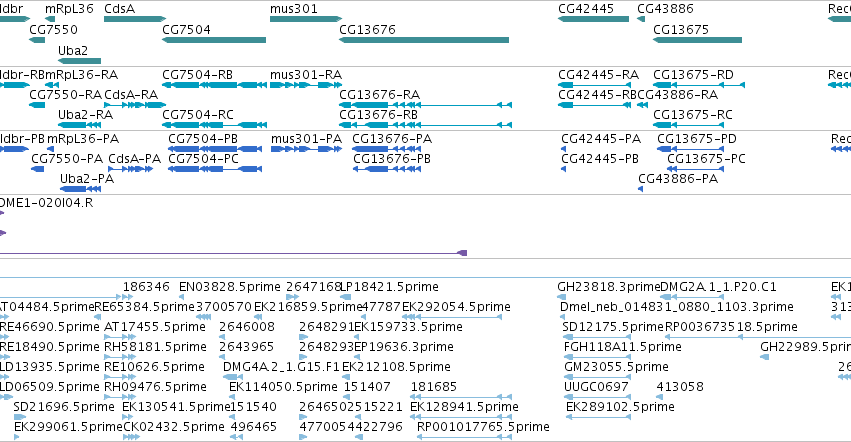Select protein CG42445-PB

pyautogui.click(x=600, y=159)
